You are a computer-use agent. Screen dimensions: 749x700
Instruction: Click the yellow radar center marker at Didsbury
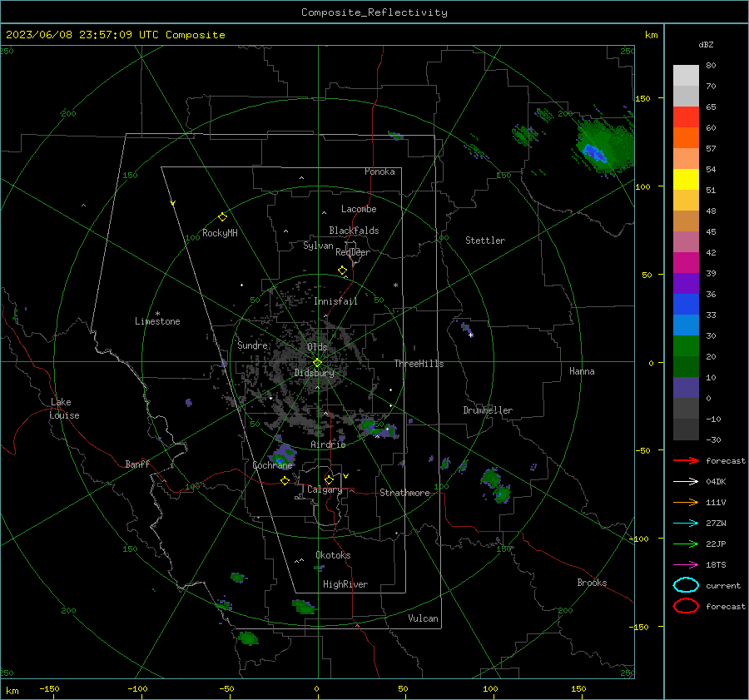tap(317, 363)
